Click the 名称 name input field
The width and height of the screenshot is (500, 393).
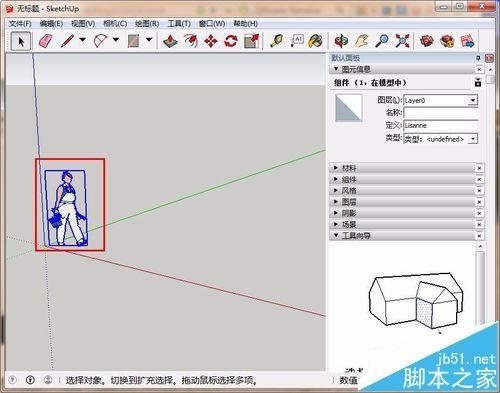(441, 113)
